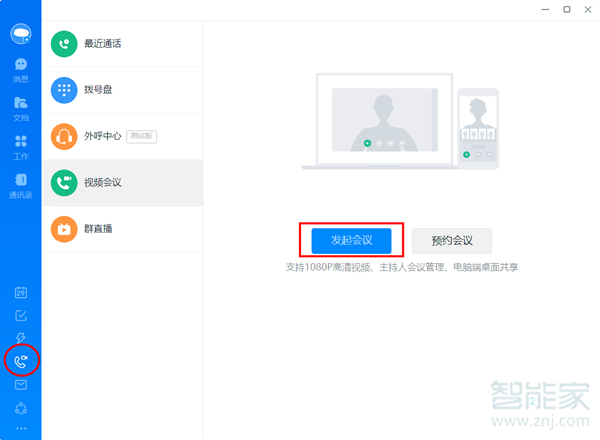Open the mail envelope icon in sidebar
The height and width of the screenshot is (440, 600).
(x=20, y=385)
